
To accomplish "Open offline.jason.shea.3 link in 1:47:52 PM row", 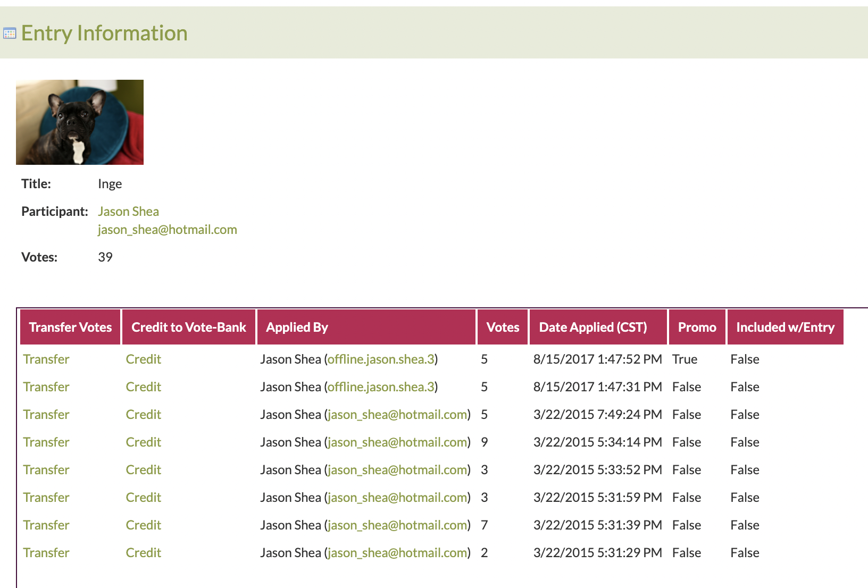I will pos(381,359).
